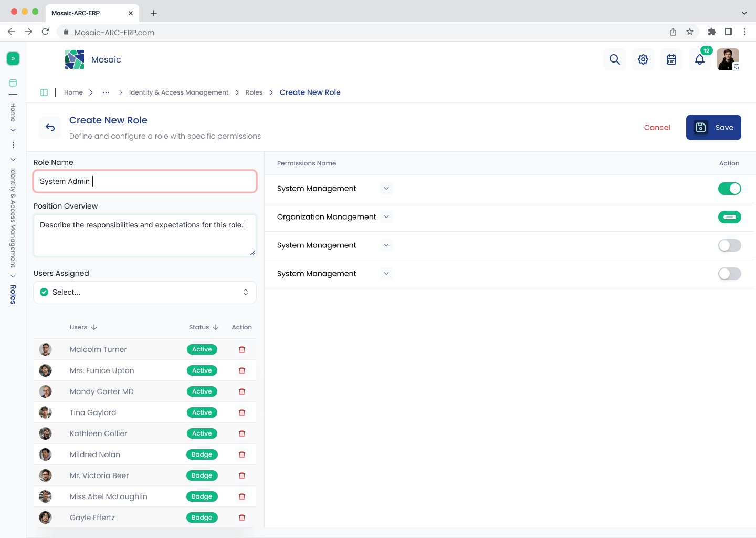Viewport: 756px width, 538px height.
Task: Turn off first System Management toggle
Action: pyautogui.click(x=730, y=189)
